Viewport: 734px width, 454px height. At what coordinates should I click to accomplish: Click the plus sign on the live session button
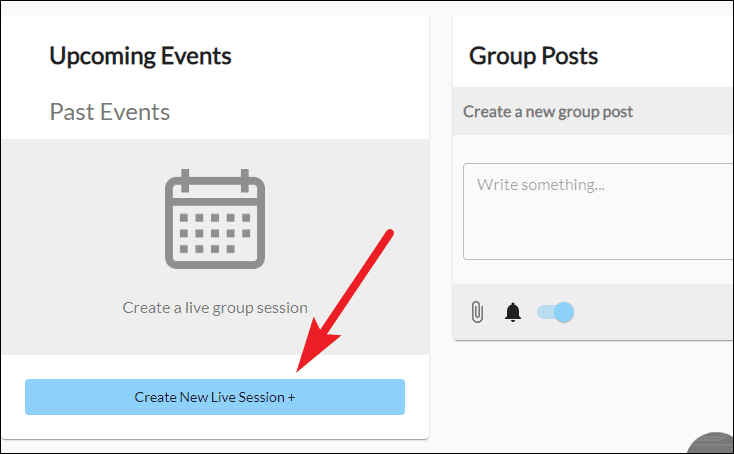tap(291, 397)
